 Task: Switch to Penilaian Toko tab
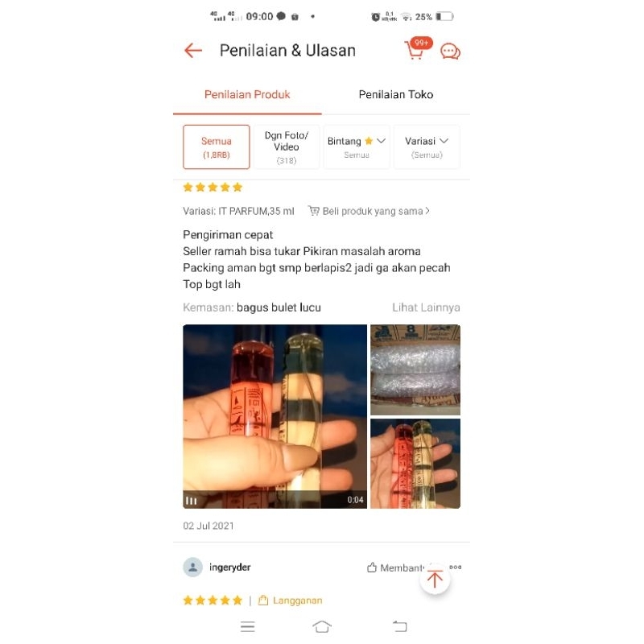coord(396,94)
